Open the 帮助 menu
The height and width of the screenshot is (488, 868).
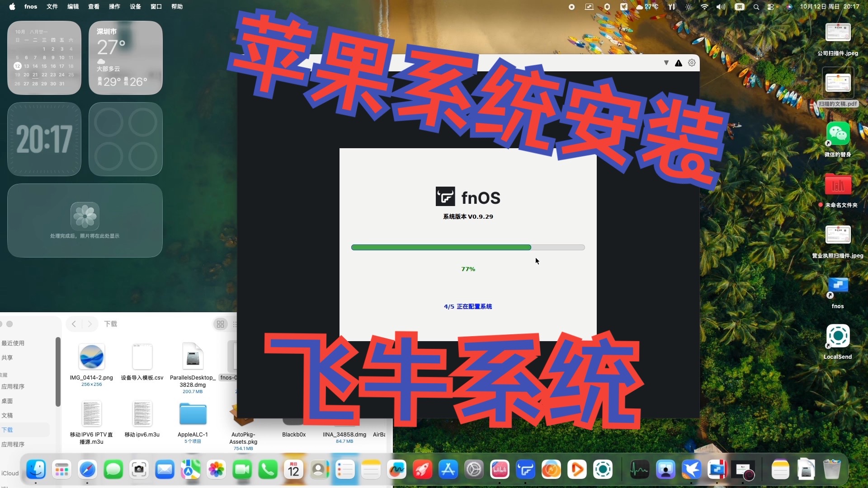tap(177, 6)
